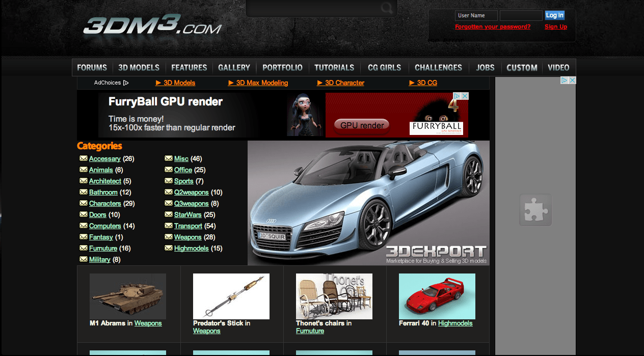This screenshot has width=644, height=356.
Task: Open the red Ferrari 40 thumbnail
Action: 437,296
